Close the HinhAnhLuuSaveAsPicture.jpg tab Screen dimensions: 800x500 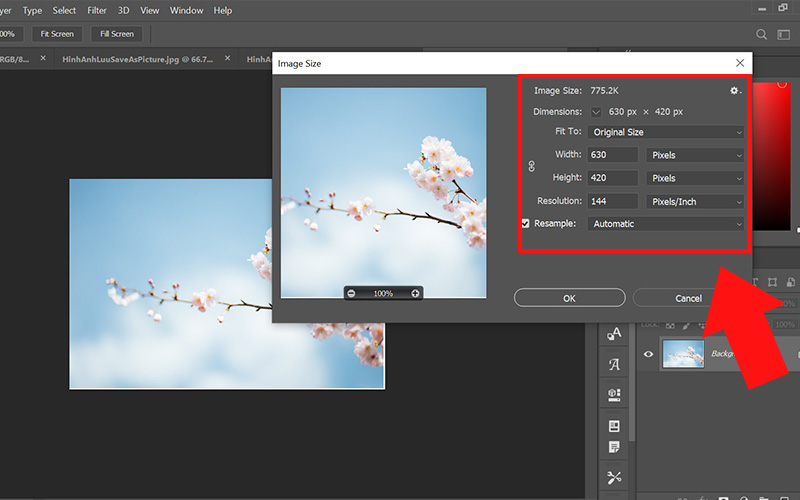(228, 58)
